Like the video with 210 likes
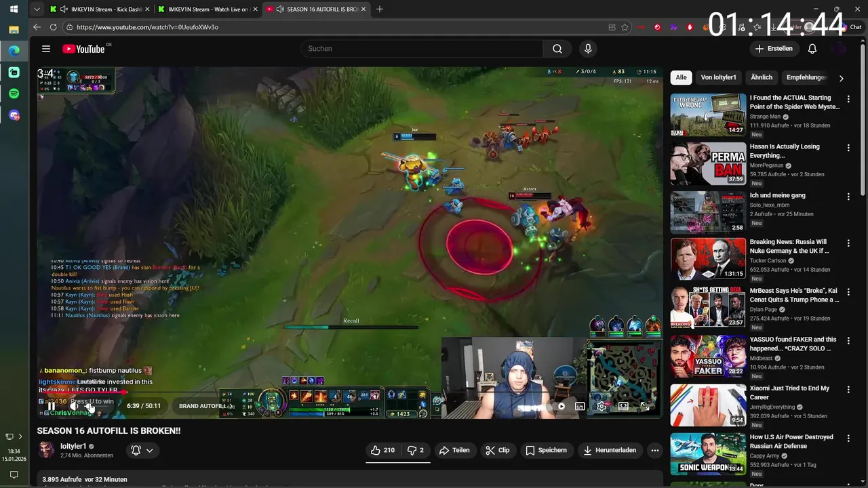 click(382, 450)
